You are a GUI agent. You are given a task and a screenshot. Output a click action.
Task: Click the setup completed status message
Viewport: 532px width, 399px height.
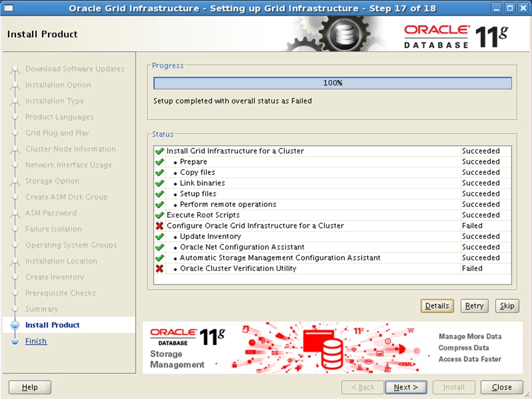pyautogui.click(x=232, y=101)
